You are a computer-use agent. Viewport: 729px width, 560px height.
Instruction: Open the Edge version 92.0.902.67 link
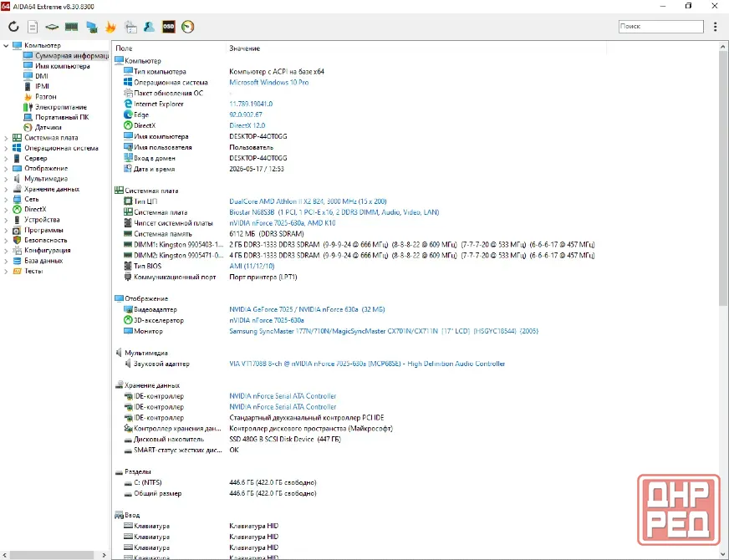[x=246, y=115]
